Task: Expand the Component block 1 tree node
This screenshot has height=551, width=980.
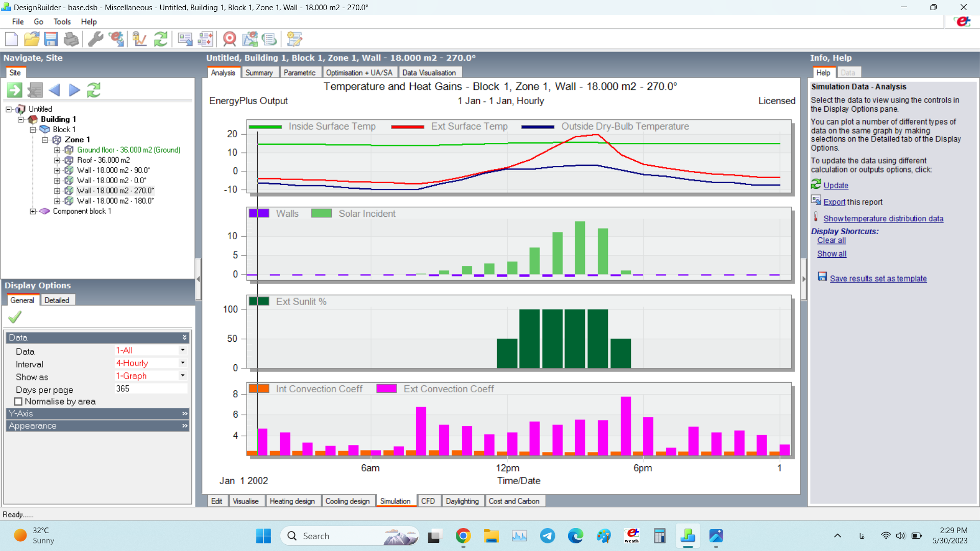Action: tap(33, 211)
